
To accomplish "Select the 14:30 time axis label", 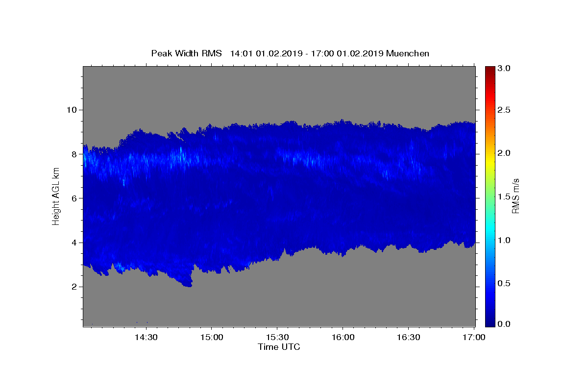I will point(146,338).
